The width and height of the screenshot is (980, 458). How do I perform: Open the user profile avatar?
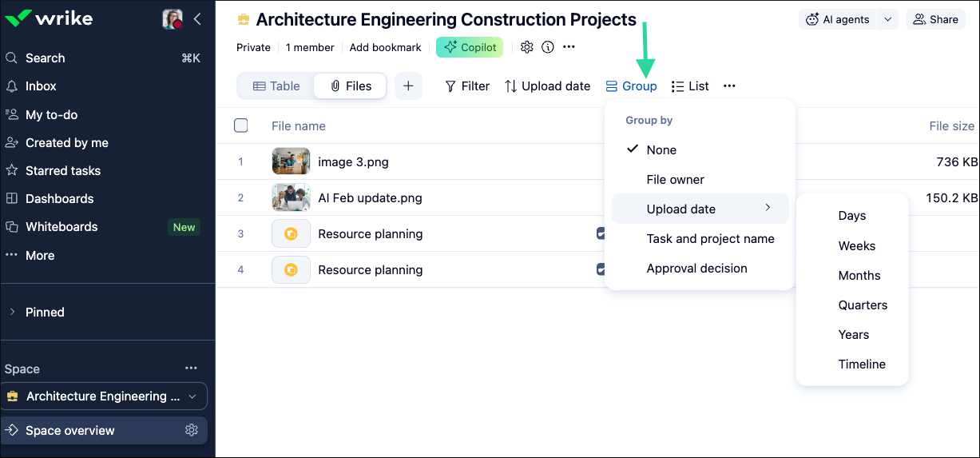[173, 19]
